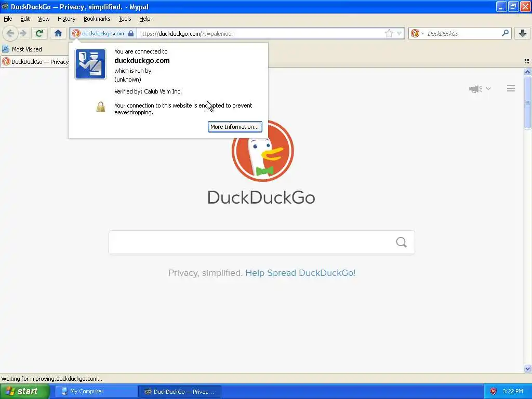The height and width of the screenshot is (399, 532).
Task: Open the History menu
Action: pyautogui.click(x=66, y=19)
